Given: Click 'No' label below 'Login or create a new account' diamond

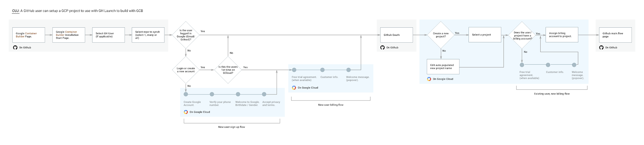Looking at the screenshot, I should click(x=189, y=86).
